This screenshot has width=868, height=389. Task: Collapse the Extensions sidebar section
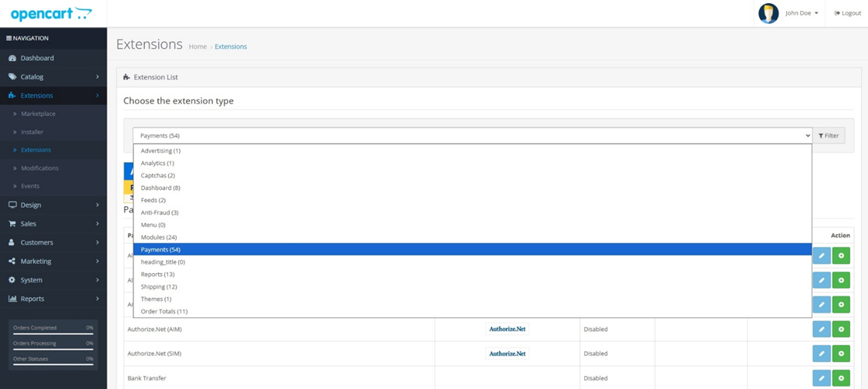pos(53,96)
